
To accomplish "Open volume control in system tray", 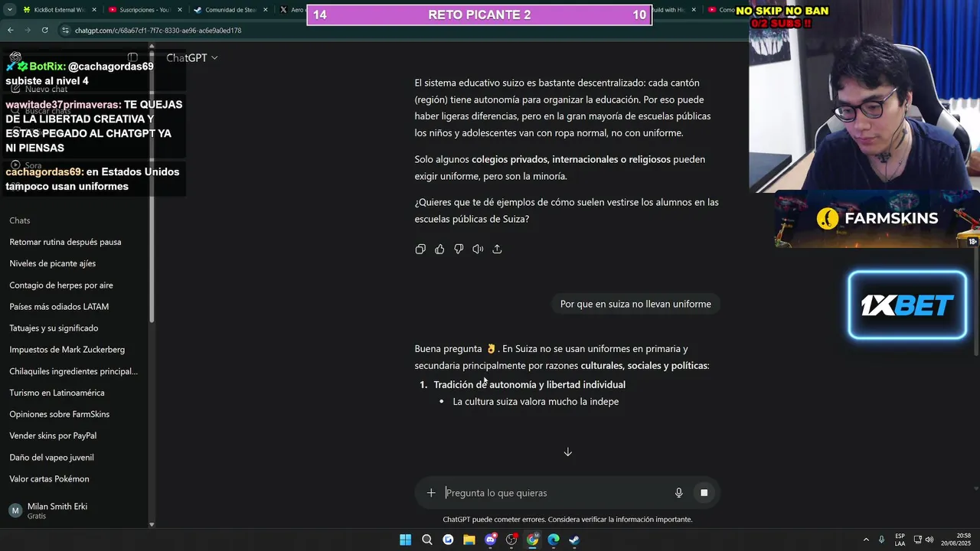I will click(x=929, y=540).
